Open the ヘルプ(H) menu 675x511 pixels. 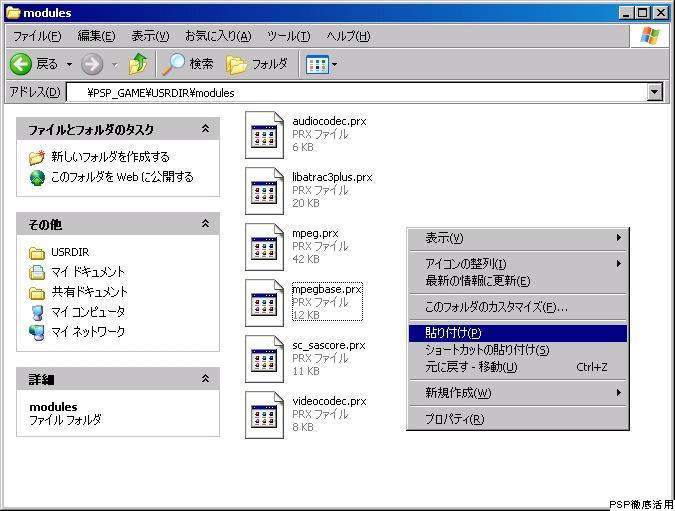(x=348, y=36)
